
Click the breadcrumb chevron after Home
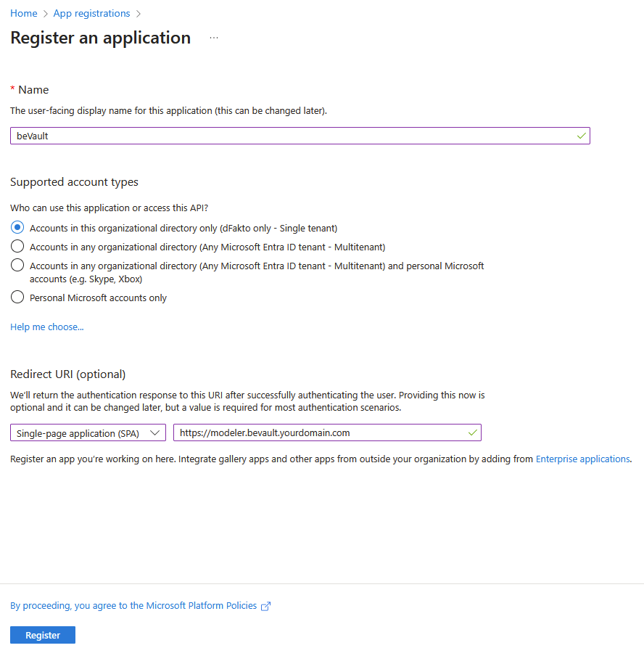pos(45,14)
